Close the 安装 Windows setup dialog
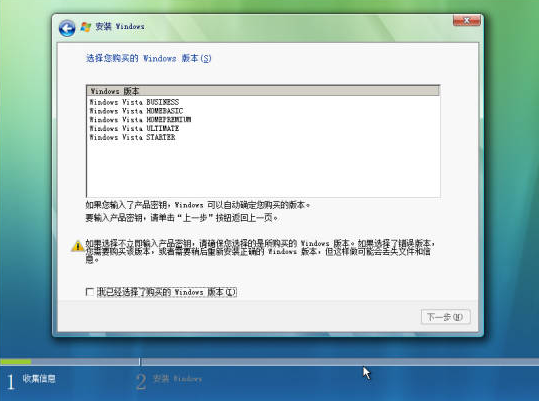 coord(466,21)
